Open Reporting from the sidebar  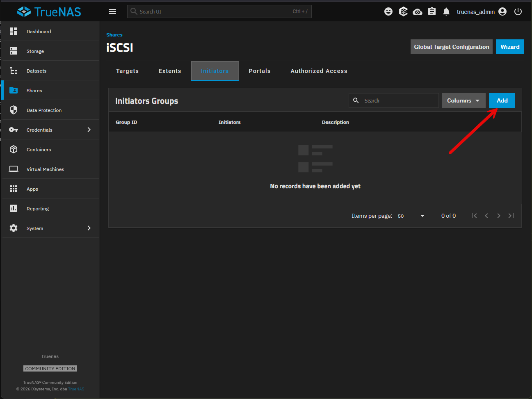[x=51, y=208]
